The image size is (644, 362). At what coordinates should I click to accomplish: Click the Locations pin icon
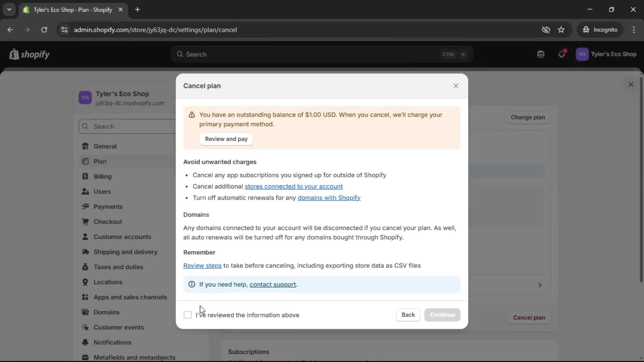pos(85,282)
